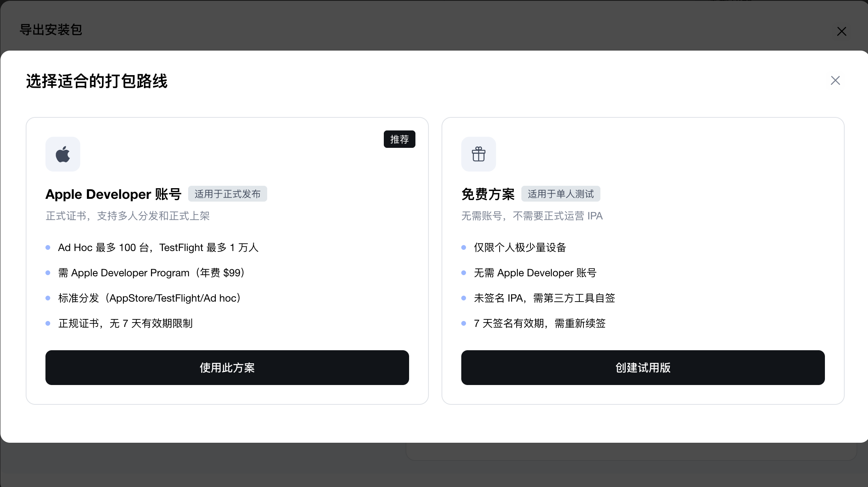Screen dimensions: 868x487
Task: Click the 导出安装包 window title
Action: pos(51,30)
